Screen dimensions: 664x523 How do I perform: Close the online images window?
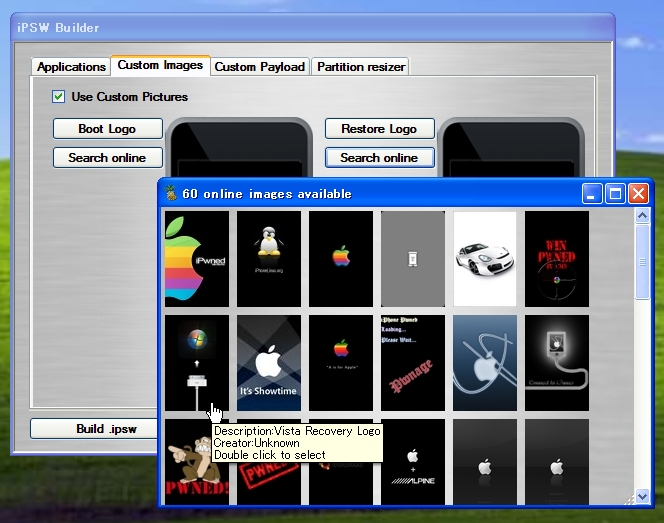click(x=638, y=194)
